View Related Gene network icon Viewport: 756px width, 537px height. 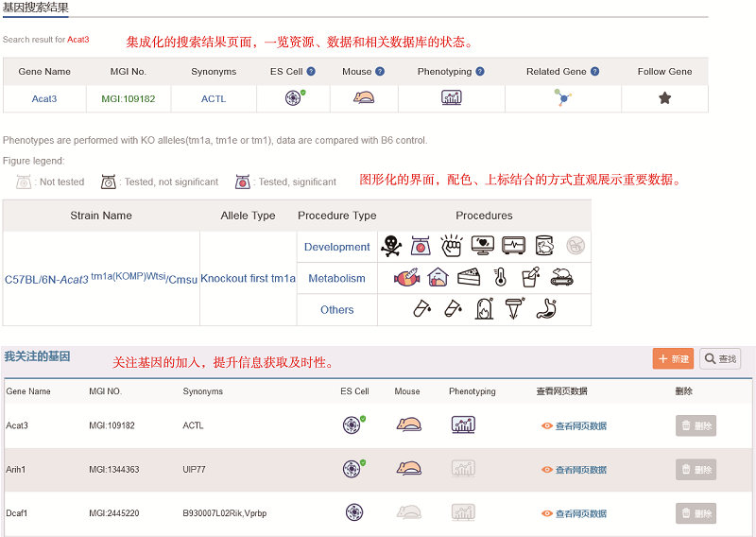pyautogui.click(x=562, y=97)
